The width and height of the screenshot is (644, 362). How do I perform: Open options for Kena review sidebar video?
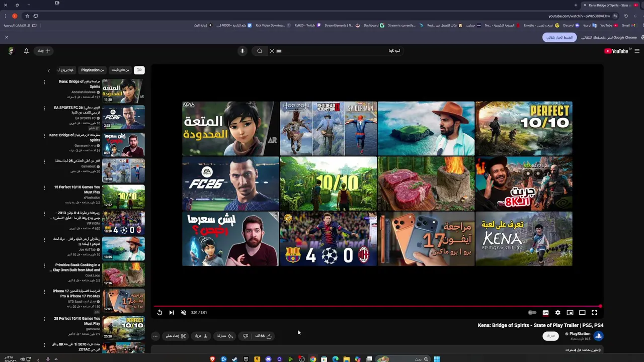(44, 82)
